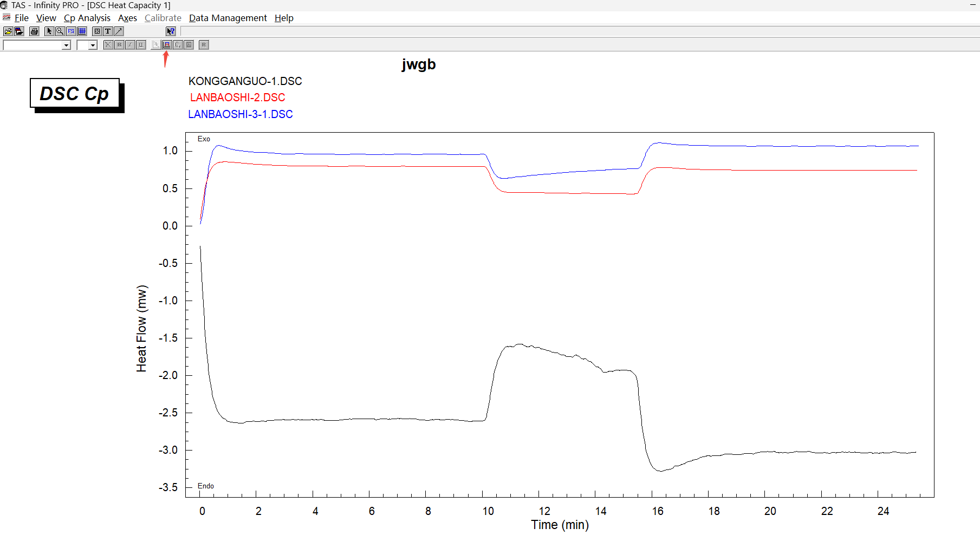980x535 pixels.
Task: Open the font name dropdown
Action: tap(66, 45)
